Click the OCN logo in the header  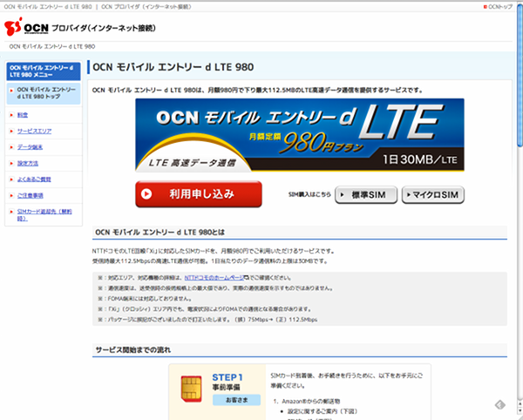pos(26,27)
